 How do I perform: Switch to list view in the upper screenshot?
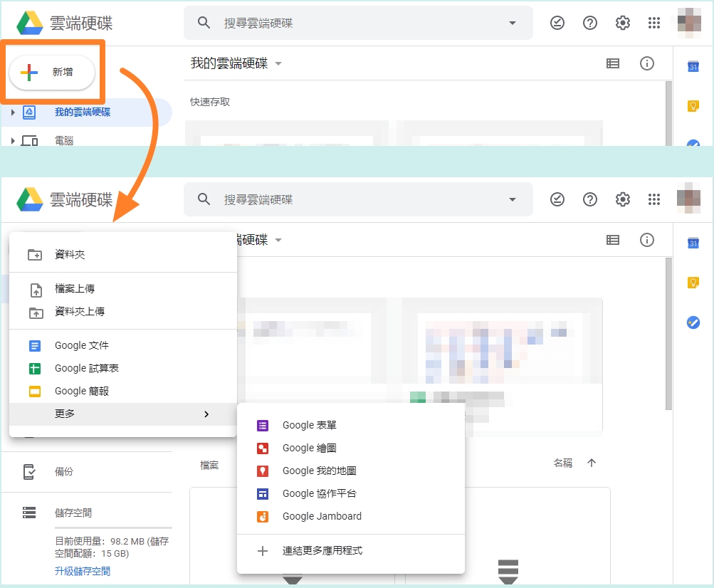(x=612, y=63)
